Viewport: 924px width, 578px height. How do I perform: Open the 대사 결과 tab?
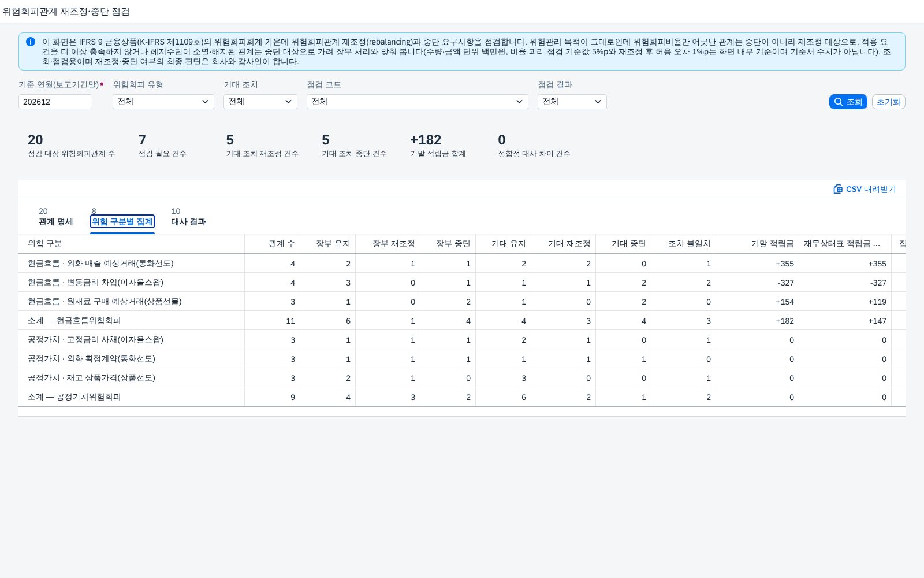[x=188, y=217]
